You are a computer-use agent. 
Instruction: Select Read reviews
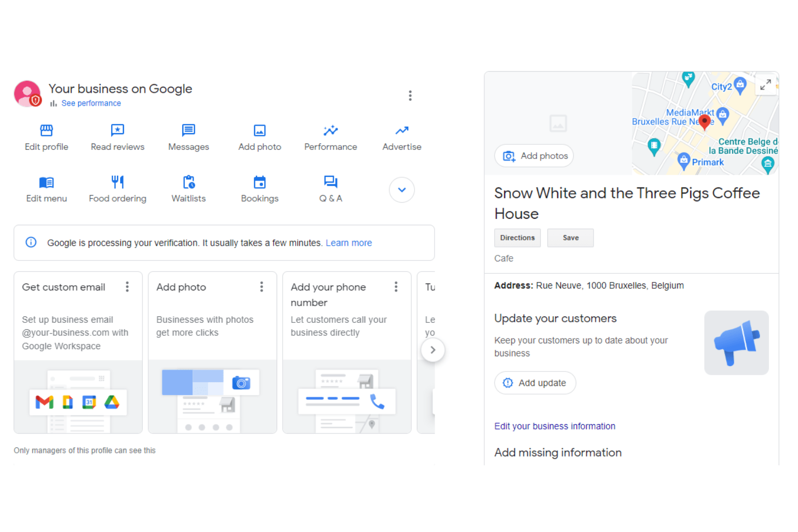tap(118, 137)
